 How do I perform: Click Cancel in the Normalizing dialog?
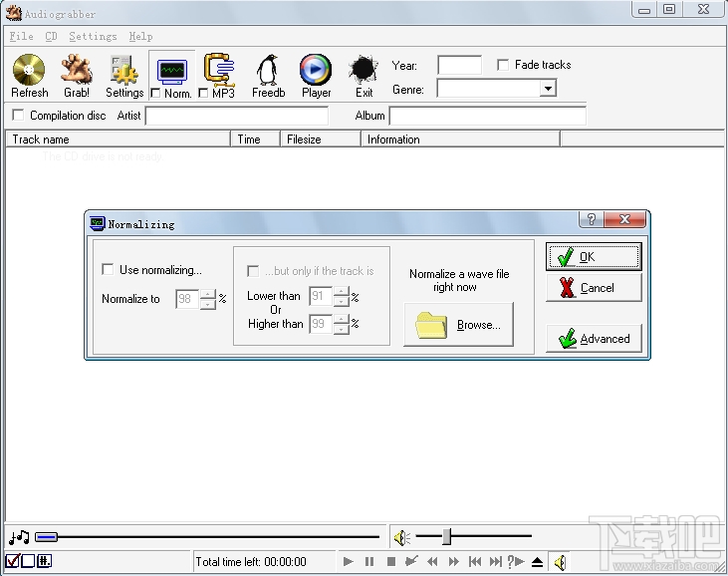click(594, 288)
